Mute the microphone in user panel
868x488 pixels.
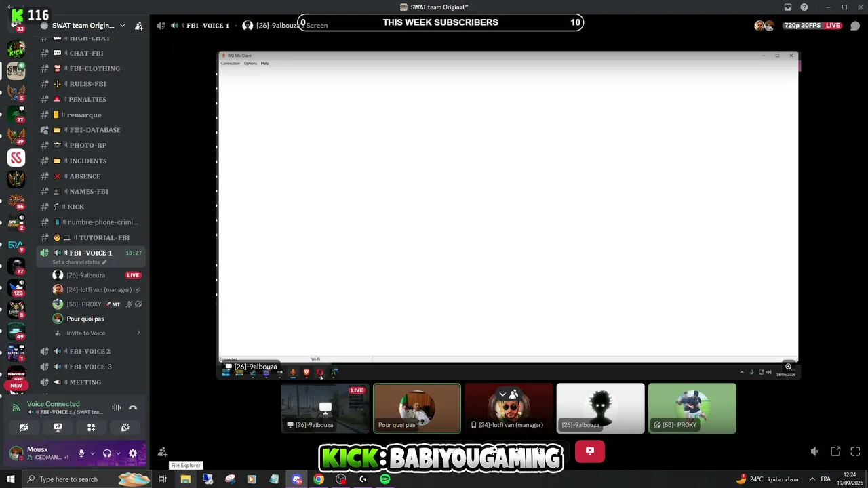point(81,453)
